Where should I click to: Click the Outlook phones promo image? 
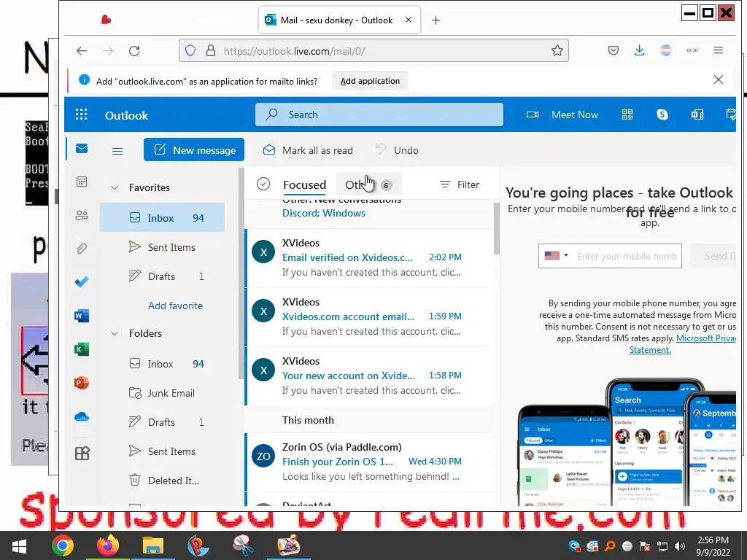pos(627,441)
